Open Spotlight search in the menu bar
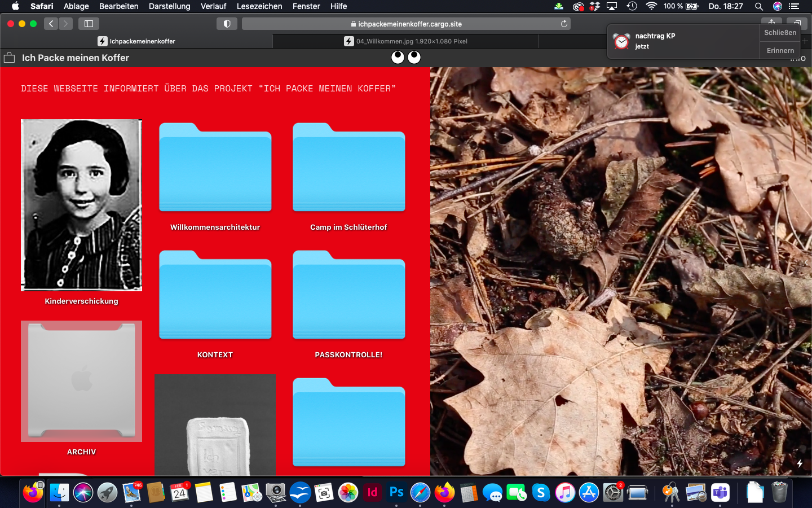 point(759,6)
